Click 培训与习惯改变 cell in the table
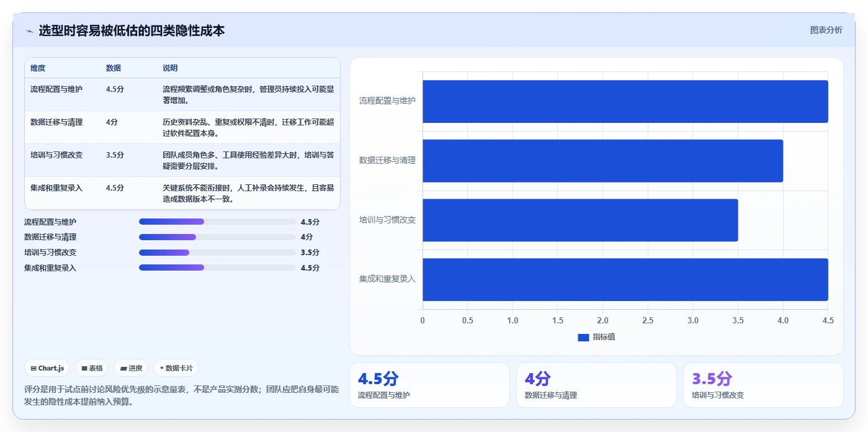The height and width of the screenshot is (432, 868). (x=56, y=155)
